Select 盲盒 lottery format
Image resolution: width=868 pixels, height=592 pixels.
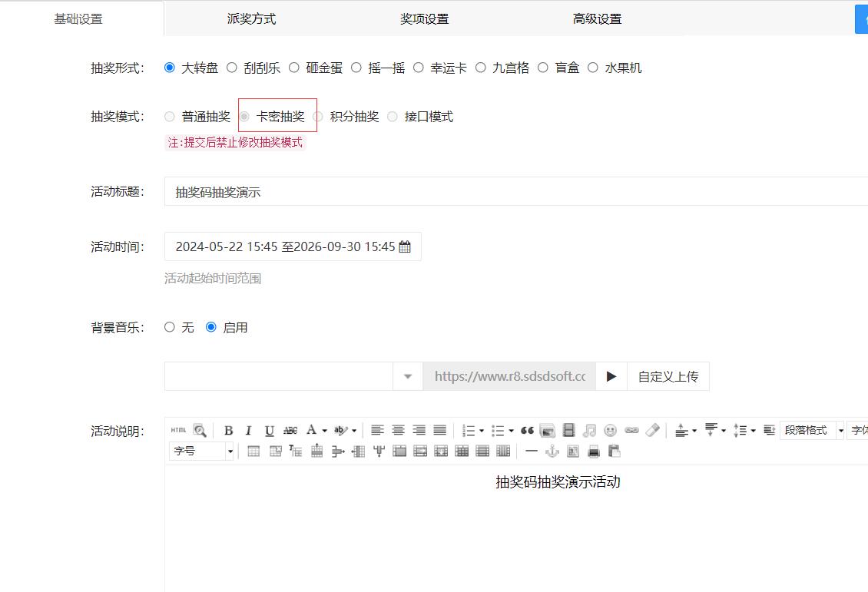543,68
